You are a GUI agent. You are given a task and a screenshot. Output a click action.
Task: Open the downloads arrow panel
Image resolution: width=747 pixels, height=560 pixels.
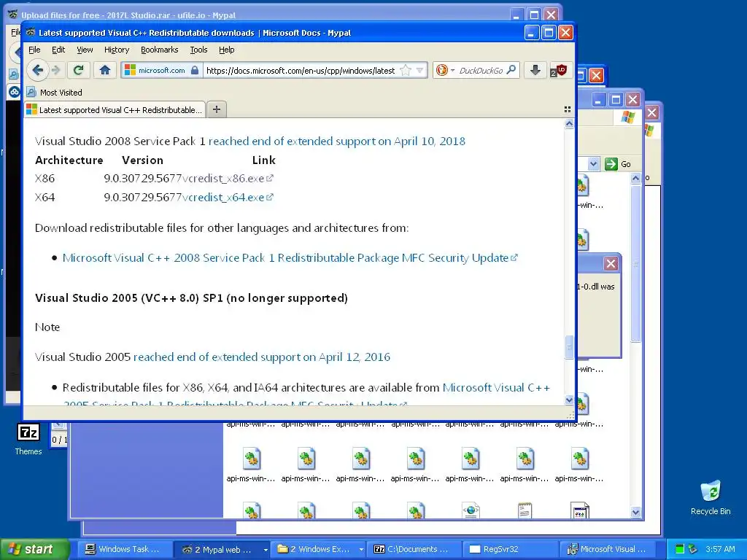pos(535,71)
